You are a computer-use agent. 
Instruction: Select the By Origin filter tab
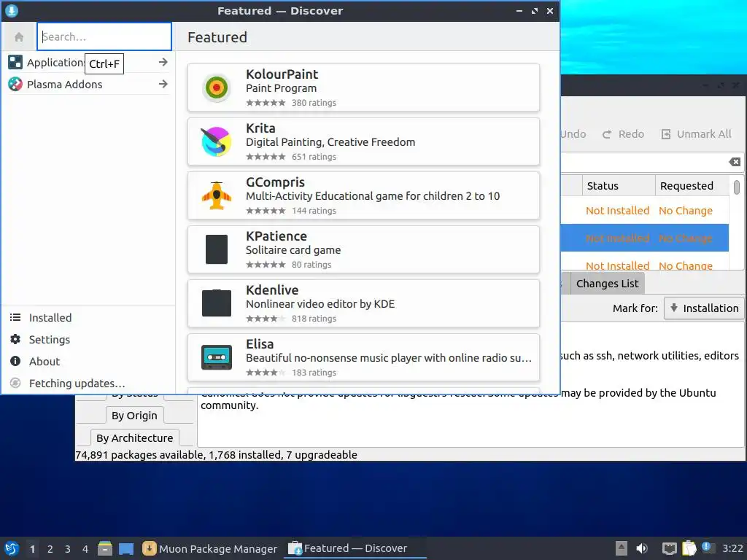134,415
